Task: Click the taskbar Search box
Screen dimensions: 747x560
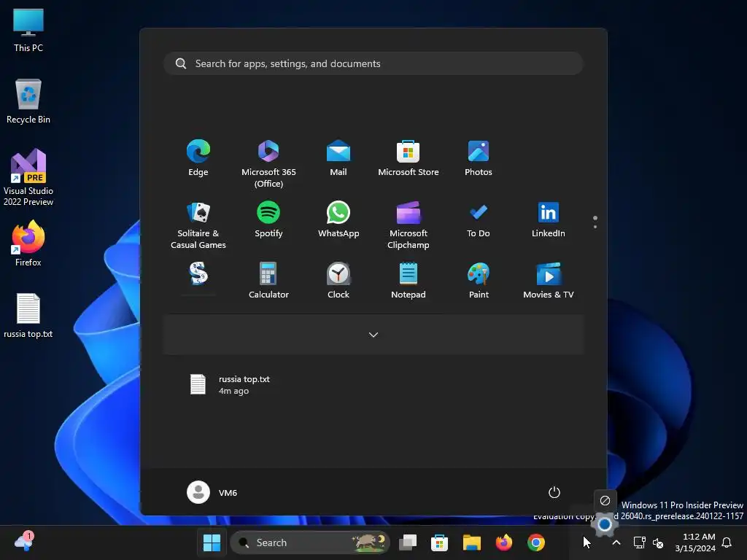Action: pos(309,542)
